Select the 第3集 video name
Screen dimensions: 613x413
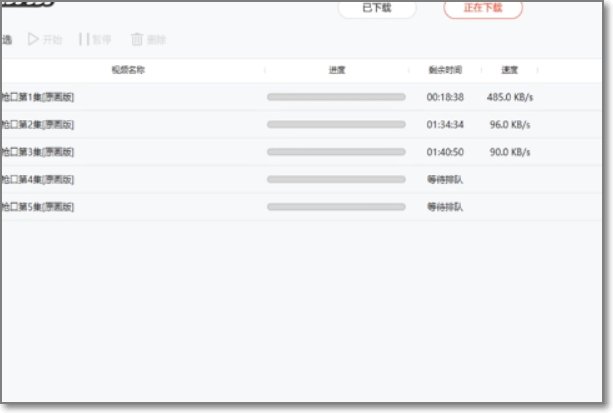click(x=38, y=152)
